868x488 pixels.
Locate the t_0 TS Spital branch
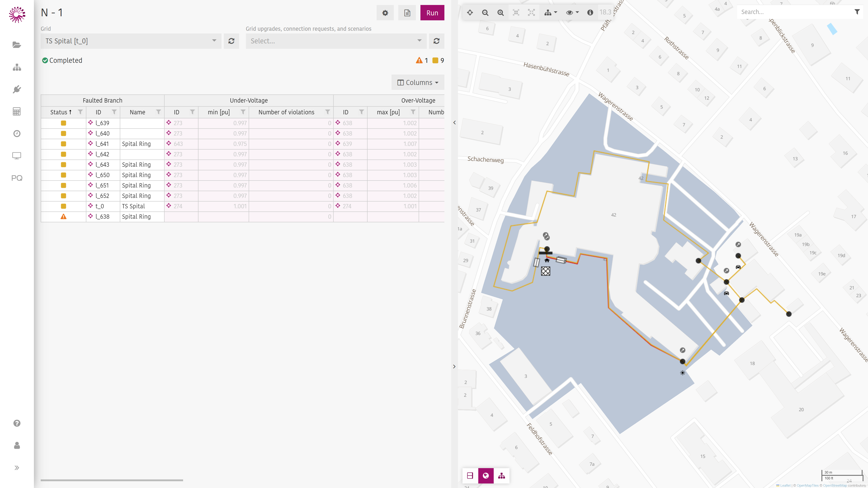coord(90,206)
